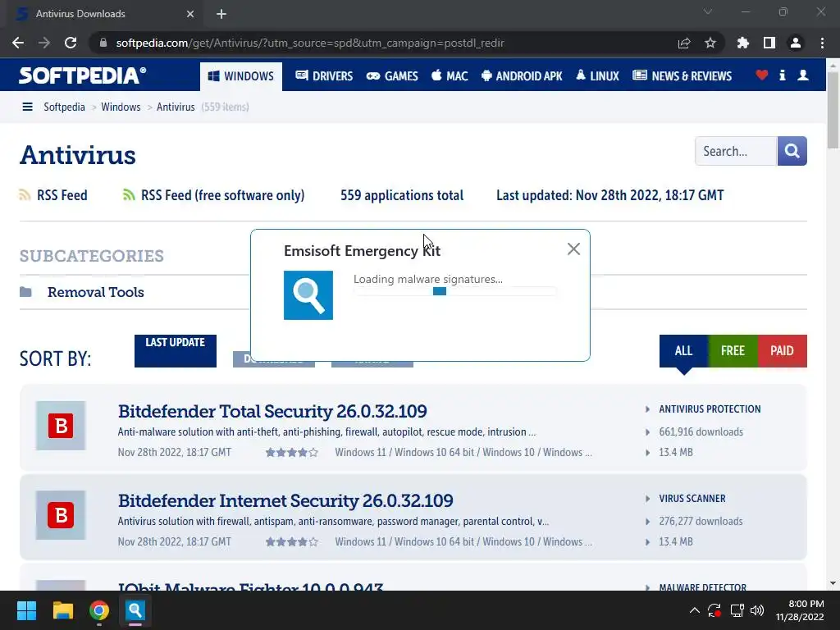Click the browser forward arrow

click(x=44, y=43)
